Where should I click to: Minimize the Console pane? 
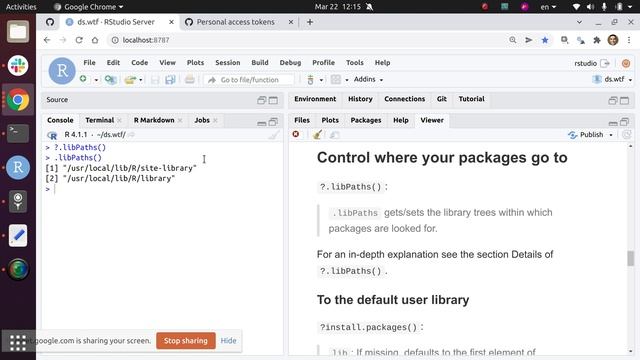click(262, 122)
